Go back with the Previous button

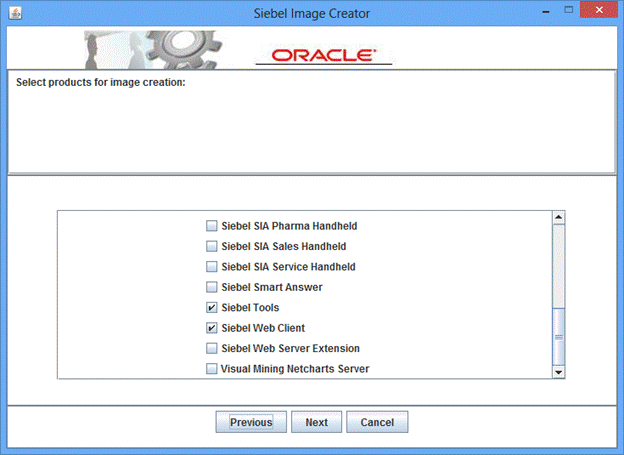[x=251, y=422]
